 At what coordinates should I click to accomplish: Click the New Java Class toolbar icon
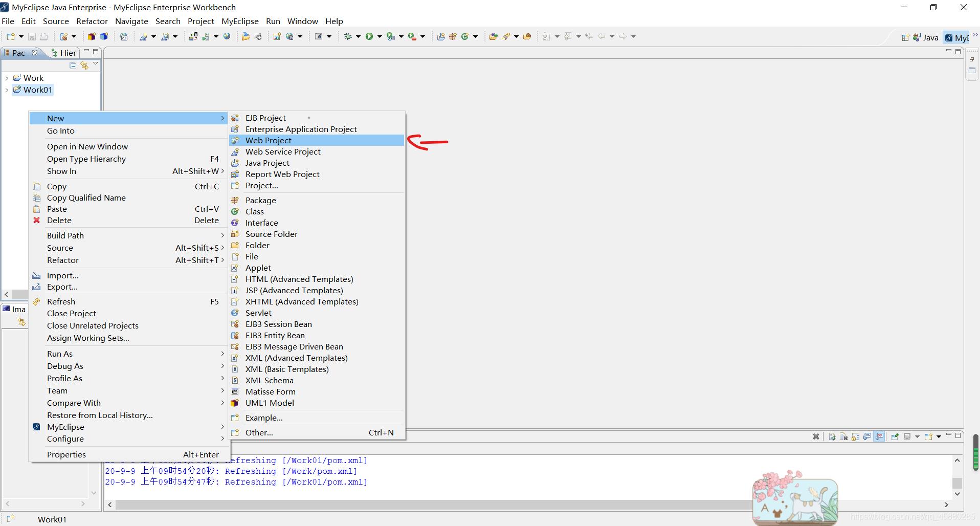point(465,36)
